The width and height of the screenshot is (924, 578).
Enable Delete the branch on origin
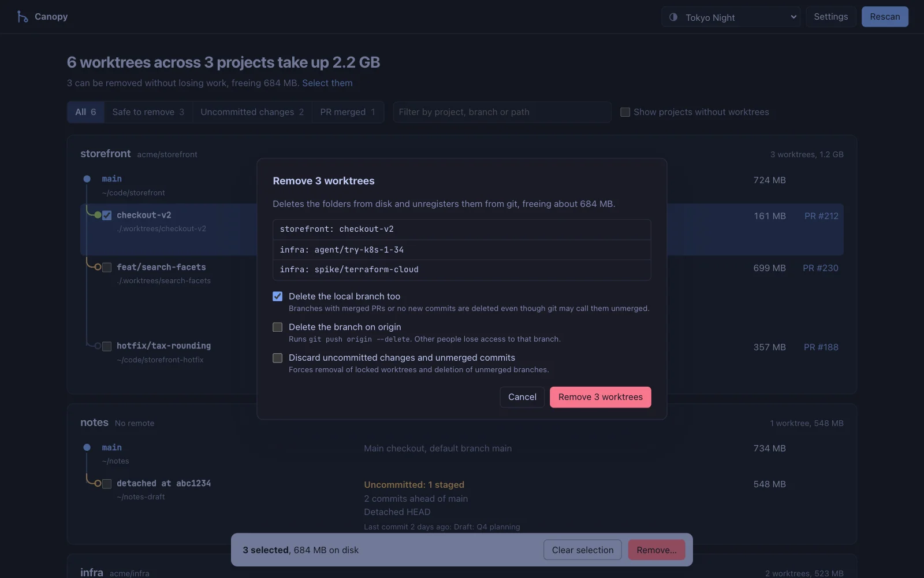(278, 327)
